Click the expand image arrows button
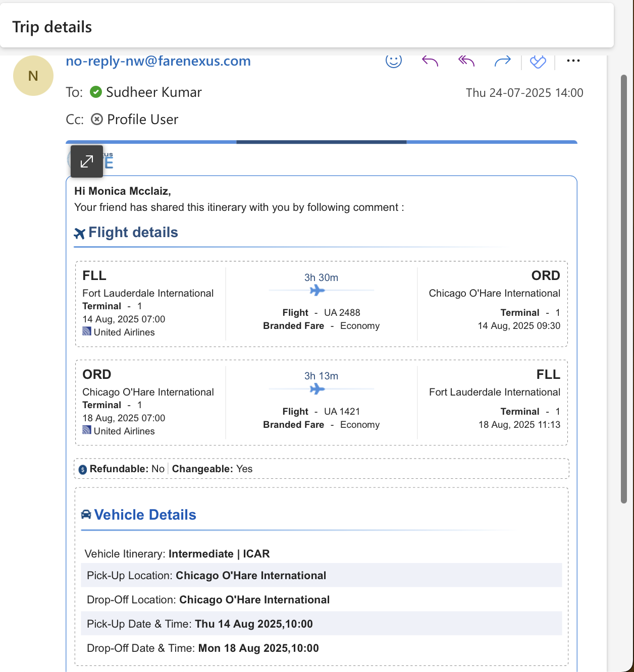Viewport: 634px width, 672px height. [x=87, y=161]
